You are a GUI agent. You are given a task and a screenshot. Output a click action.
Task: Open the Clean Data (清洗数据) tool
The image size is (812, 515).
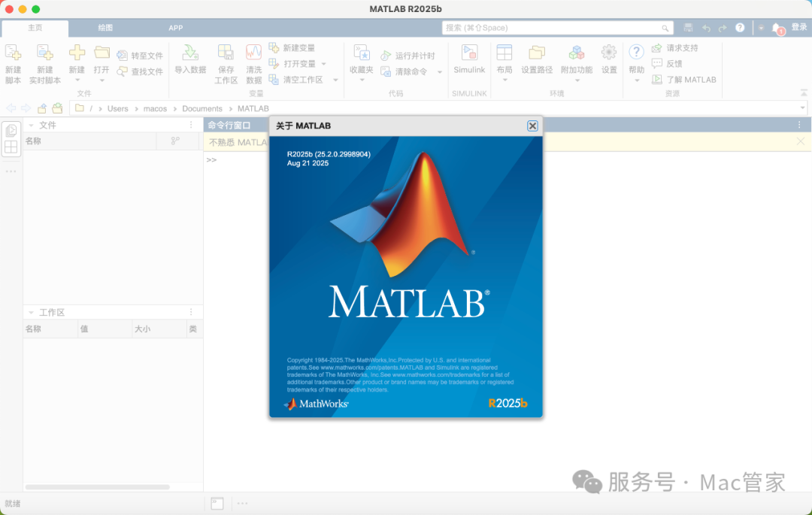click(254, 53)
